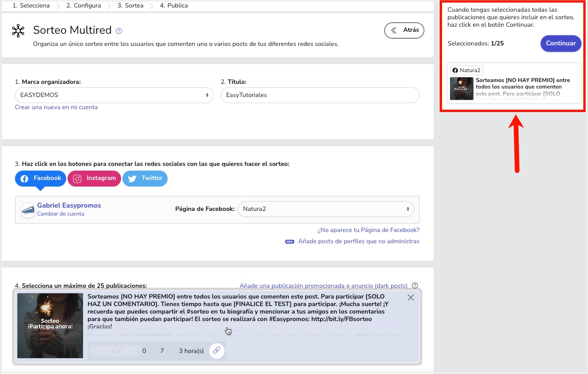
Task: Connect the Facebook network button
Action: pyautogui.click(x=40, y=179)
